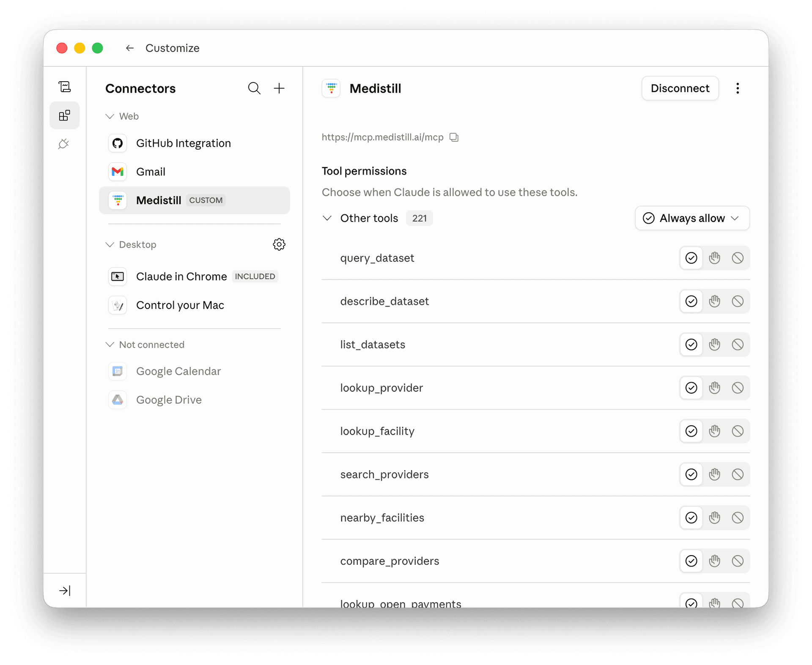The height and width of the screenshot is (665, 812).
Task: Click the Claude in Chrome icon
Action: (118, 276)
